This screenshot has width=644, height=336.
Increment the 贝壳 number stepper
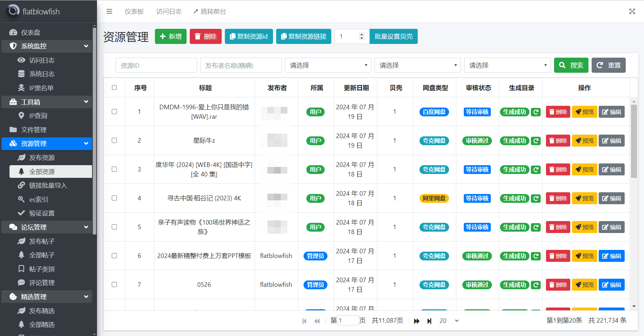tap(362, 34)
